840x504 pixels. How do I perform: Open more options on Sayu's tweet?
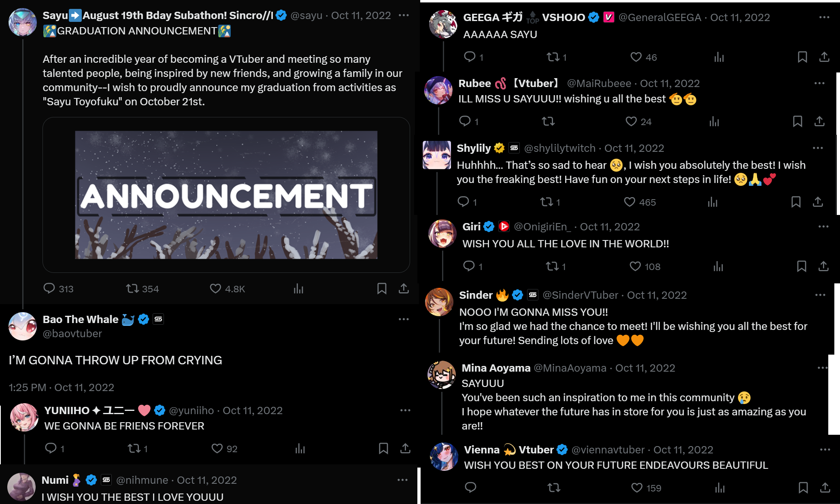click(404, 15)
